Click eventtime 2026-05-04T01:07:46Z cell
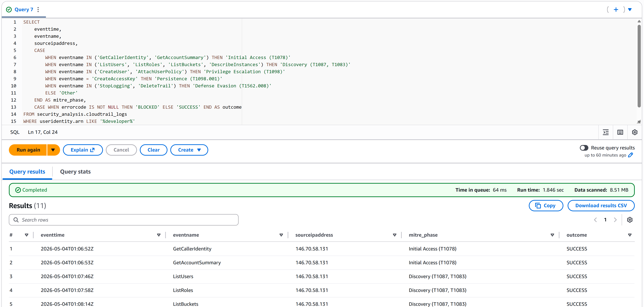644x307 pixels. pos(67,277)
